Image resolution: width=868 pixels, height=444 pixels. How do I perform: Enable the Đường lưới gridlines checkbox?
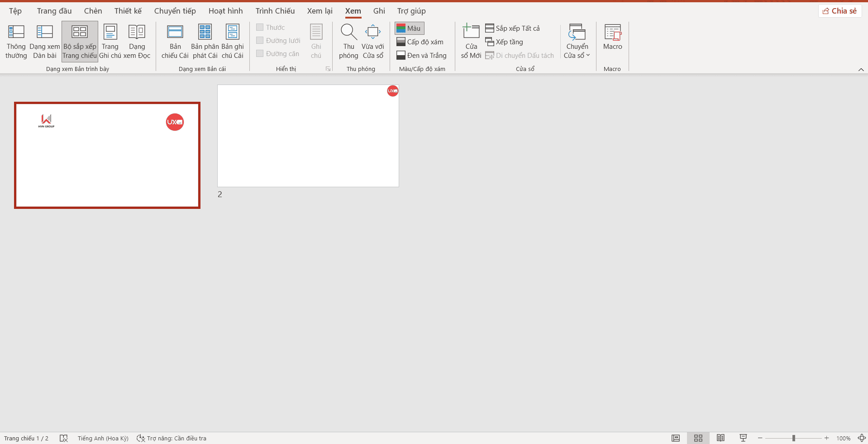tap(260, 41)
